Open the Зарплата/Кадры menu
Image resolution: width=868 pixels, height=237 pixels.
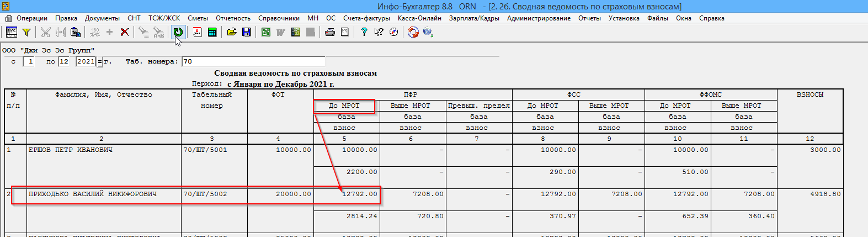coord(474,18)
